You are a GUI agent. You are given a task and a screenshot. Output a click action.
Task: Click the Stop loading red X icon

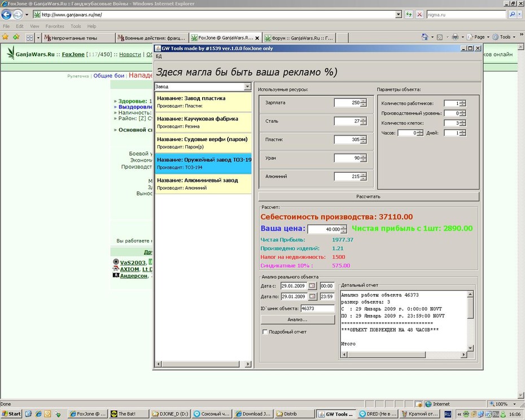coord(419,15)
